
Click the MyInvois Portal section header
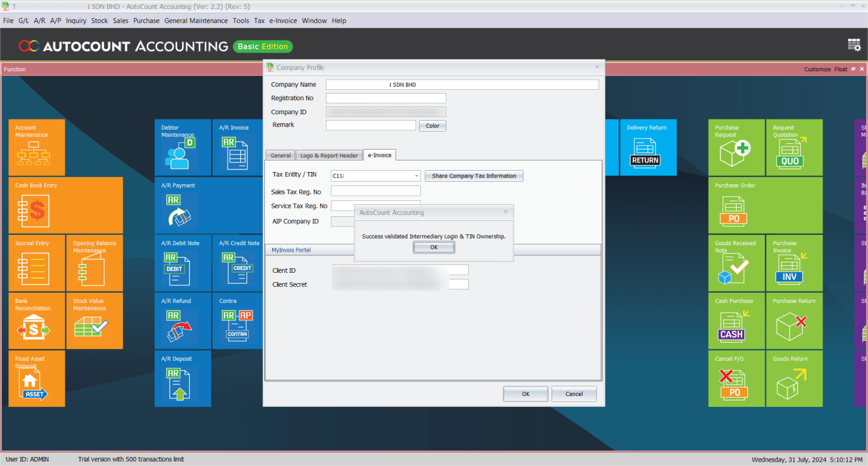(433, 250)
